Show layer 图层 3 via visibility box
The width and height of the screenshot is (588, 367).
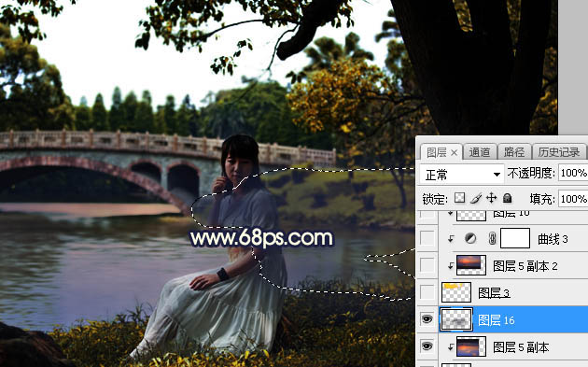pos(427,292)
